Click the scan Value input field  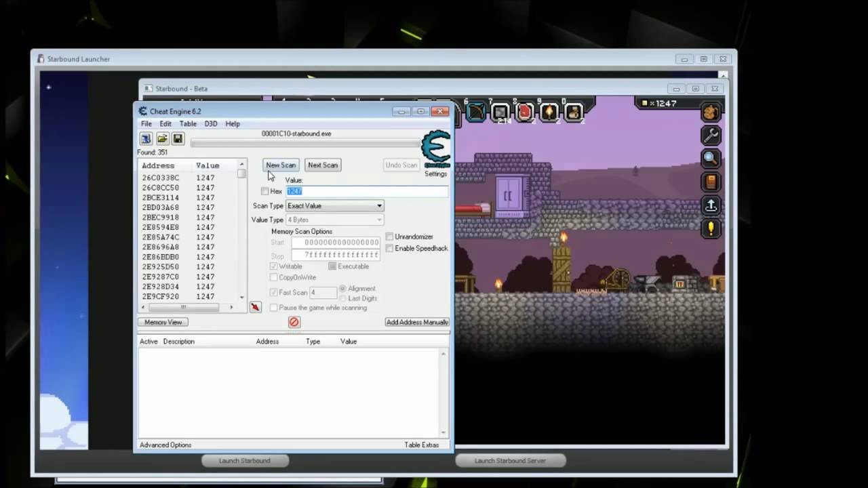click(x=366, y=191)
